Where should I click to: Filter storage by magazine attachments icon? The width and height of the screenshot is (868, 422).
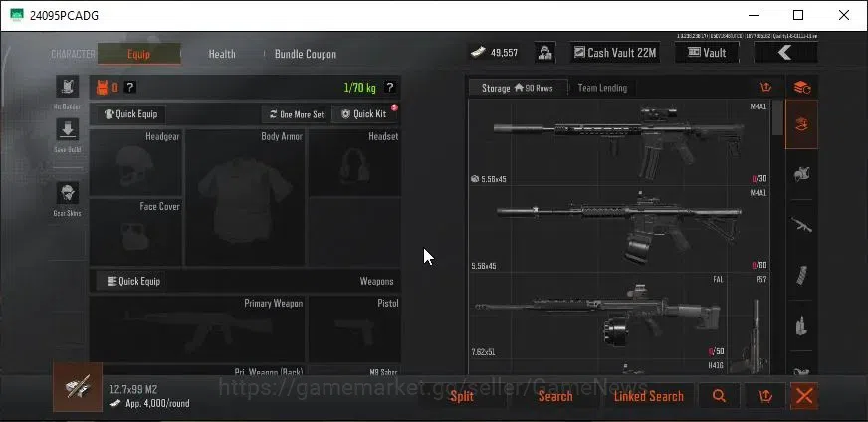coord(801,275)
